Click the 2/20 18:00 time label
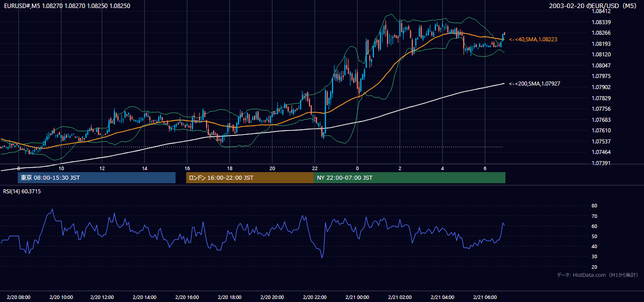The image size is (644, 302). (x=229, y=297)
